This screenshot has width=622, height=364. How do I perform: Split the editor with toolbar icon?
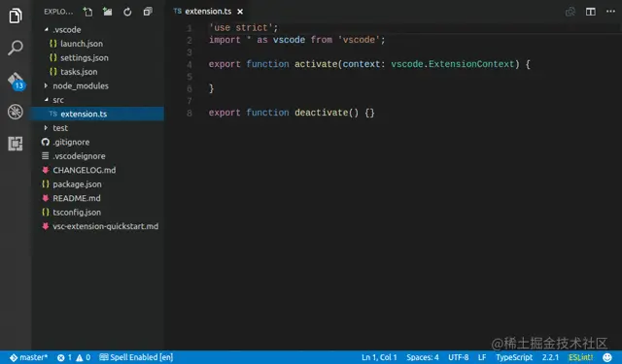pos(591,12)
